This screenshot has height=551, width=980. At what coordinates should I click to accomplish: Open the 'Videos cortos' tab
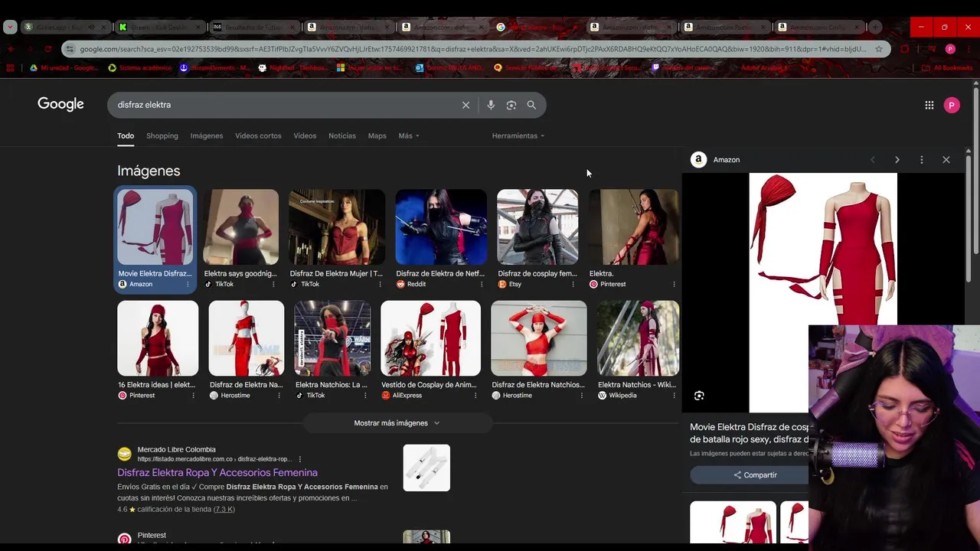click(258, 136)
